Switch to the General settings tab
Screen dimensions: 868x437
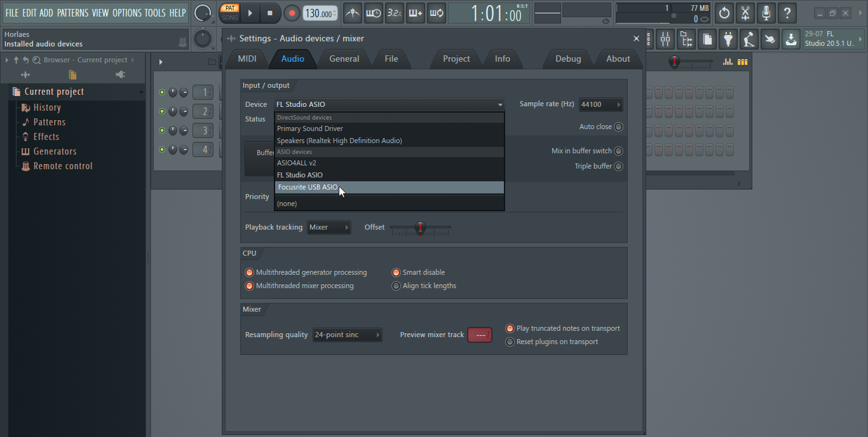point(344,59)
